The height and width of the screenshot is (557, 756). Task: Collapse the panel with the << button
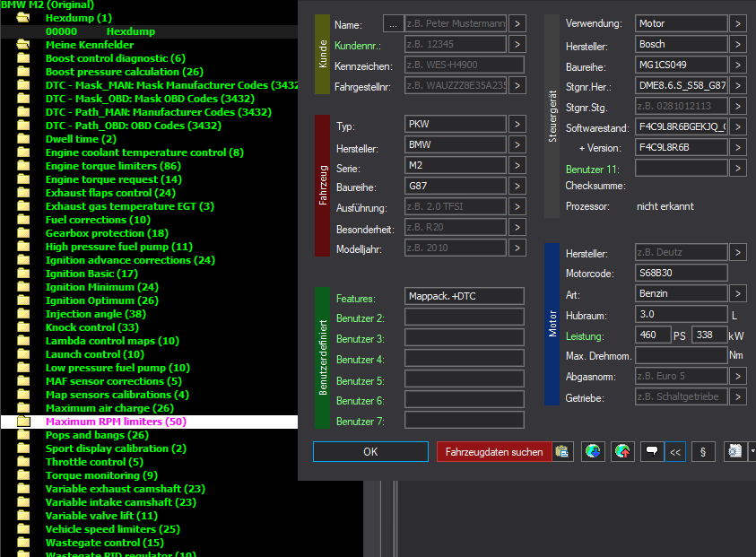click(x=675, y=452)
